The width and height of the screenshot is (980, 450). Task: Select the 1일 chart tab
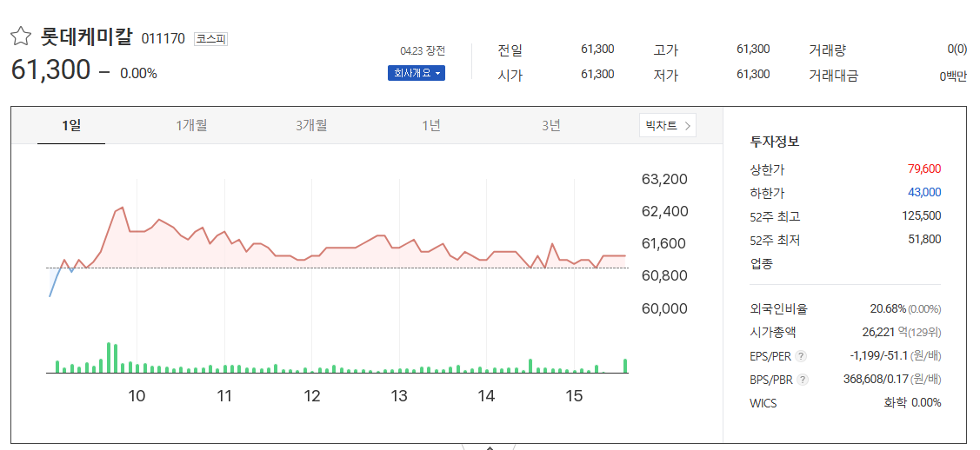tap(71, 125)
